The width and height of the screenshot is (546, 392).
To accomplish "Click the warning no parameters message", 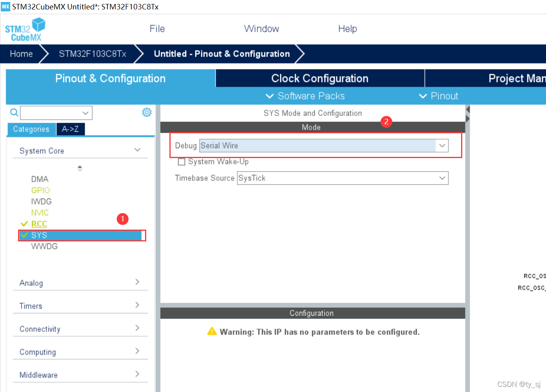I will click(319, 332).
